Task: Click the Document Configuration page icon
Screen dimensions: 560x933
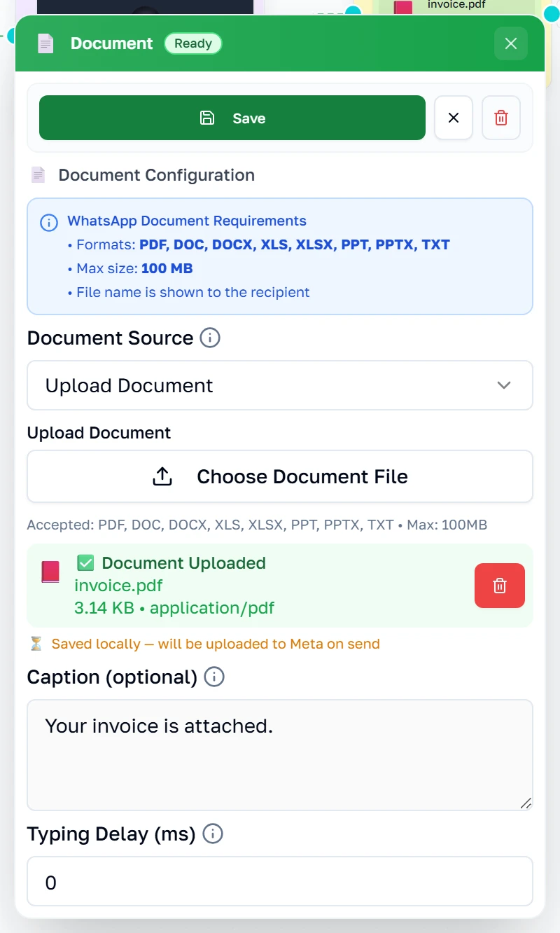Action: [x=38, y=175]
